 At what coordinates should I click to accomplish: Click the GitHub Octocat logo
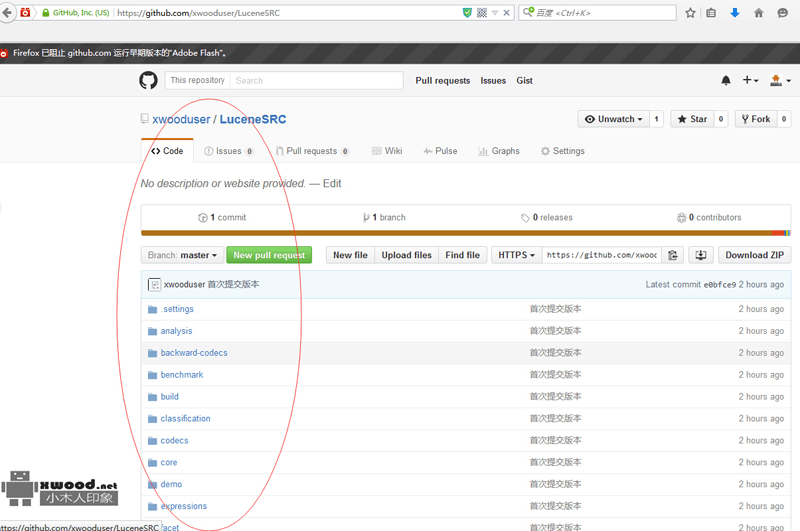(148, 80)
